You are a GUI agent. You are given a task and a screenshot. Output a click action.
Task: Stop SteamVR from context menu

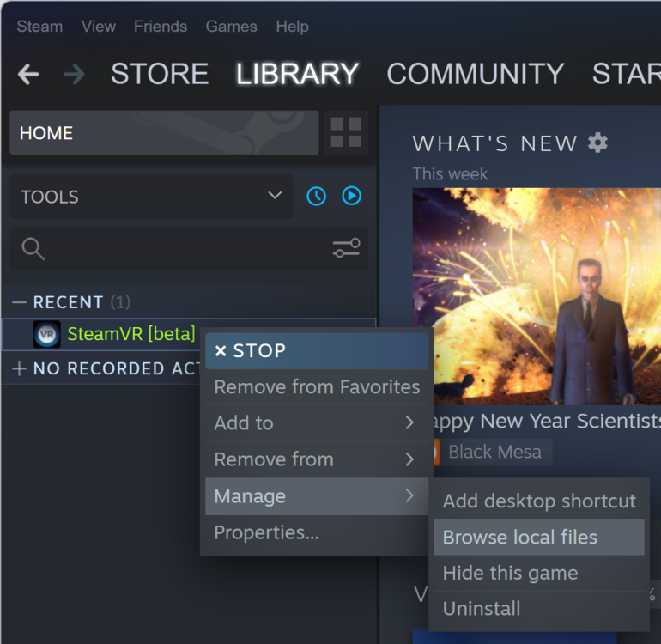click(317, 351)
